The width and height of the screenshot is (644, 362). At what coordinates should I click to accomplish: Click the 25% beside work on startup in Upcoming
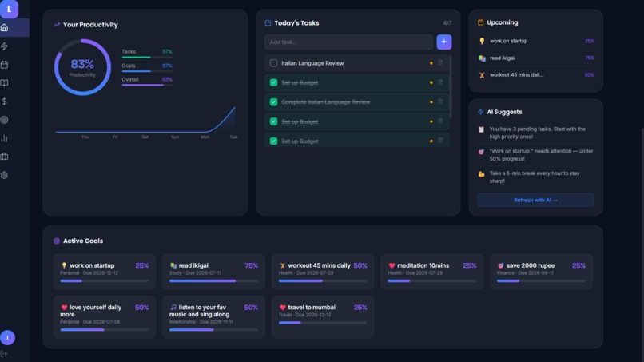click(589, 41)
